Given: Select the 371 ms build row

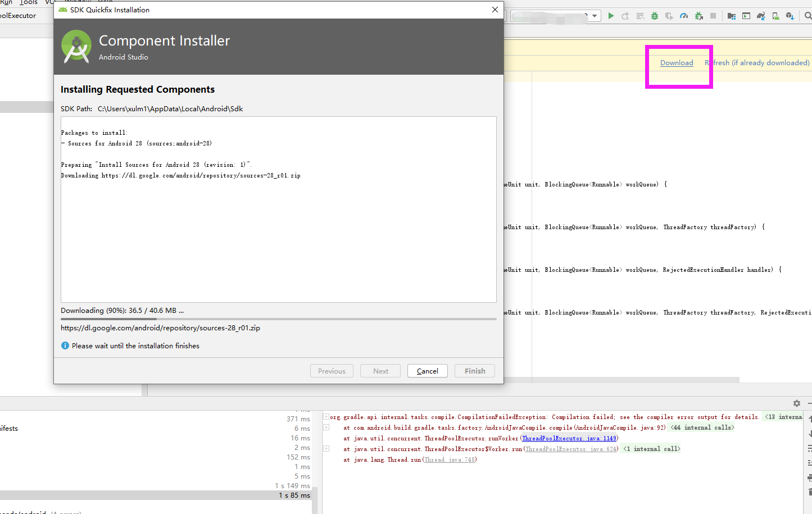Looking at the screenshot, I should pyautogui.click(x=156, y=419).
